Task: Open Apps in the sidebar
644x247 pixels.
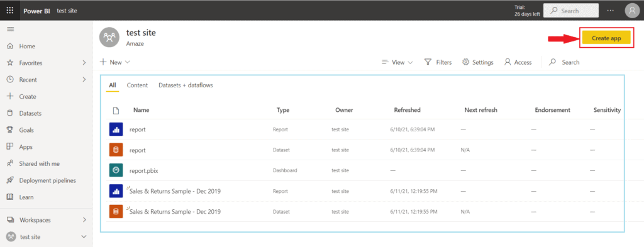Action: point(26,147)
